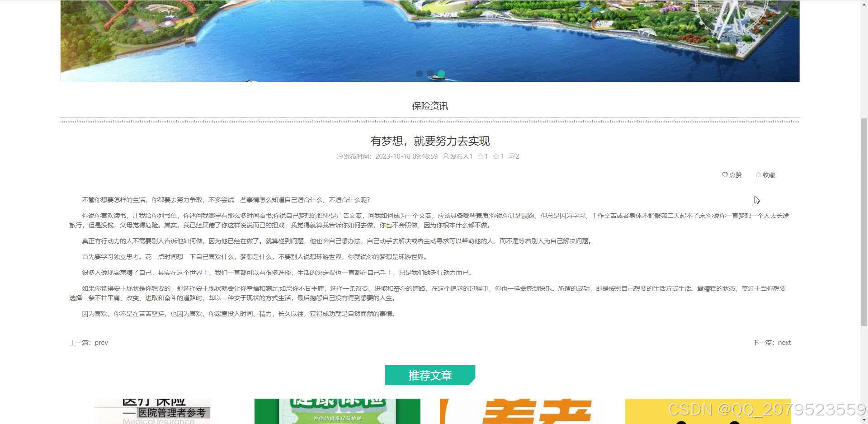Select the active green carousel dot
The height and width of the screenshot is (424, 868).
(x=441, y=73)
